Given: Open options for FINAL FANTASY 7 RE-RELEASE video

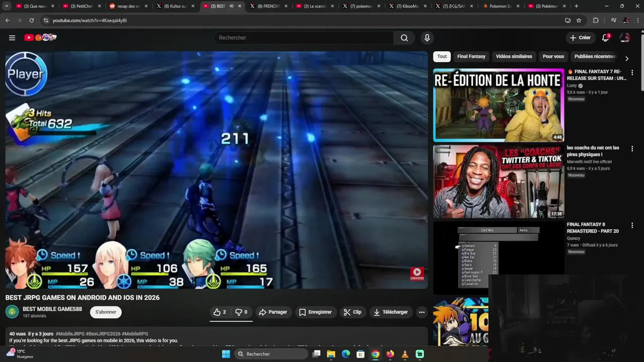Looking at the screenshot, I should coord(632,72).
